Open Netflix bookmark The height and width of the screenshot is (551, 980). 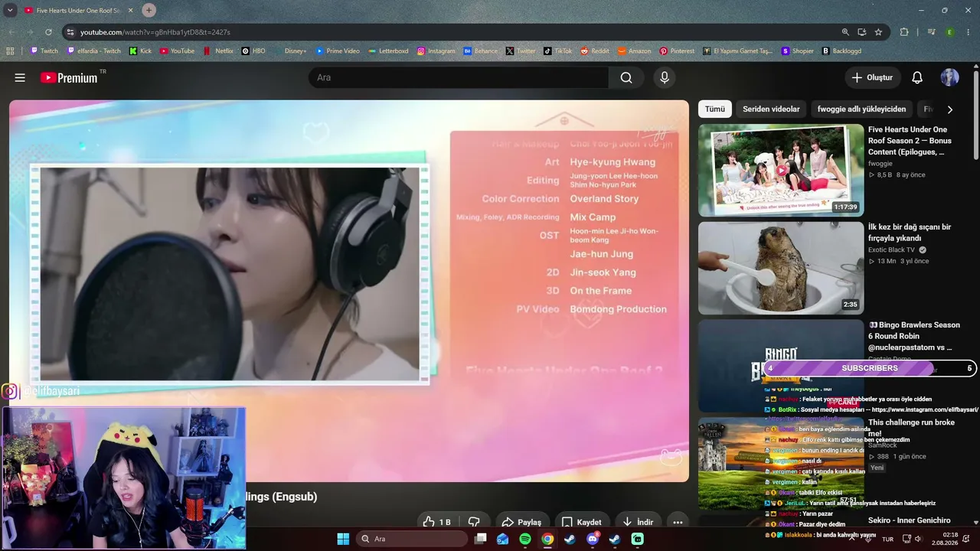218,51
